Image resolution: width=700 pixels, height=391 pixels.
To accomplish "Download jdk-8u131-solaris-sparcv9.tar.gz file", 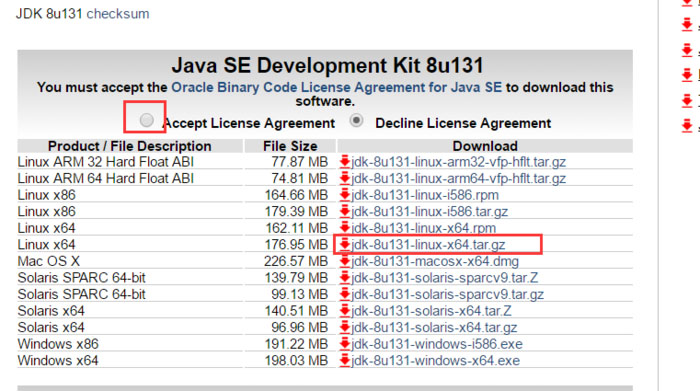I will [x=447, y=294].
